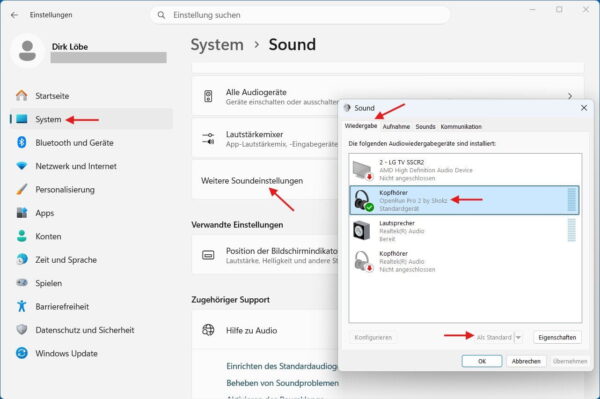This screenshot has height=399, width=600.
Task: Open Personalisierung settings page
Action: point(91,189)
